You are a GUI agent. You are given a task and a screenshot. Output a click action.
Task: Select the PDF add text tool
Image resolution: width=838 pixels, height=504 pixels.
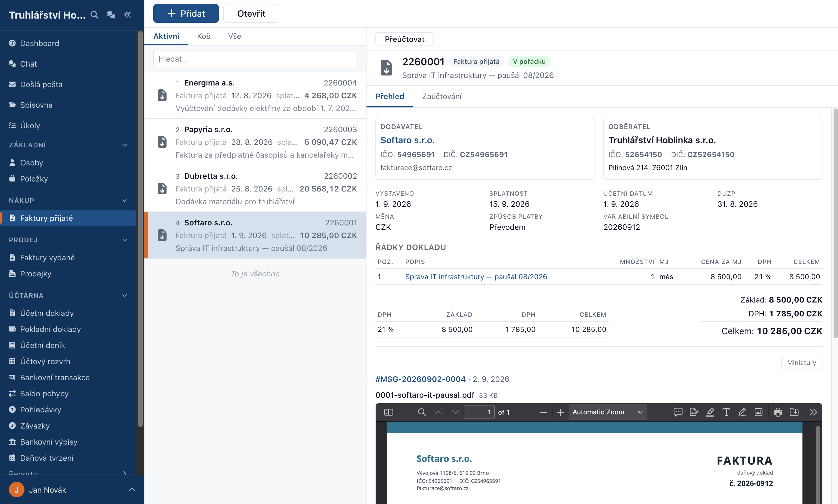726,412
